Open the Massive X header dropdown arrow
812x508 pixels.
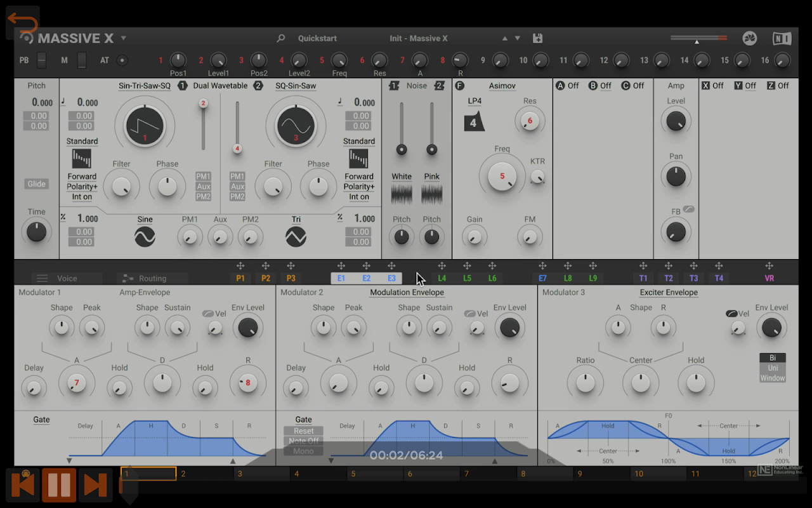pos(124,38)
